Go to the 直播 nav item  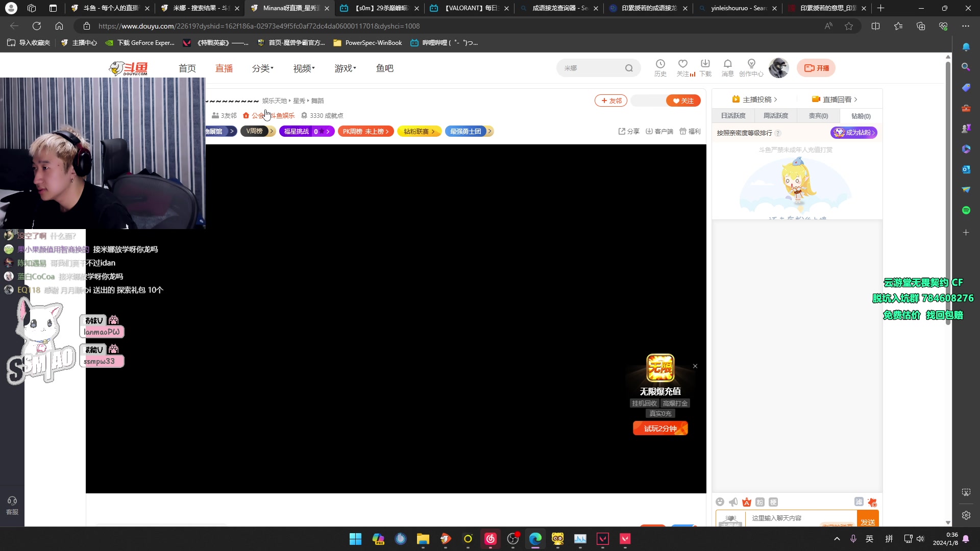tap(224, 68)
